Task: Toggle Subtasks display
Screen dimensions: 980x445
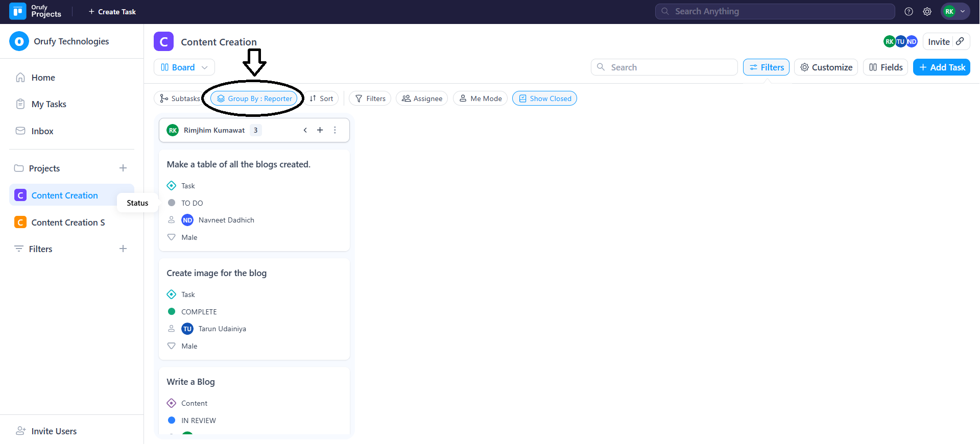Action: 180,98
